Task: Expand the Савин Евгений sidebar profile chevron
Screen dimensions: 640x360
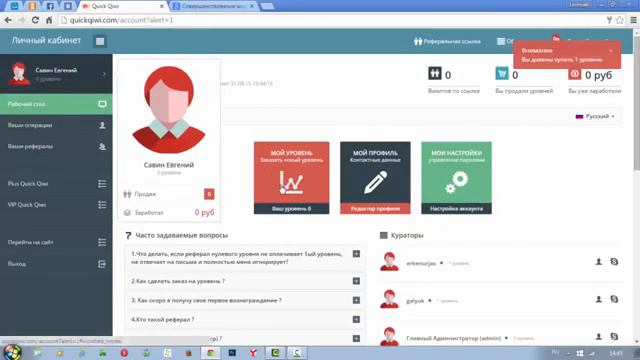Action: pyautogui.click(x=104, y=74)
